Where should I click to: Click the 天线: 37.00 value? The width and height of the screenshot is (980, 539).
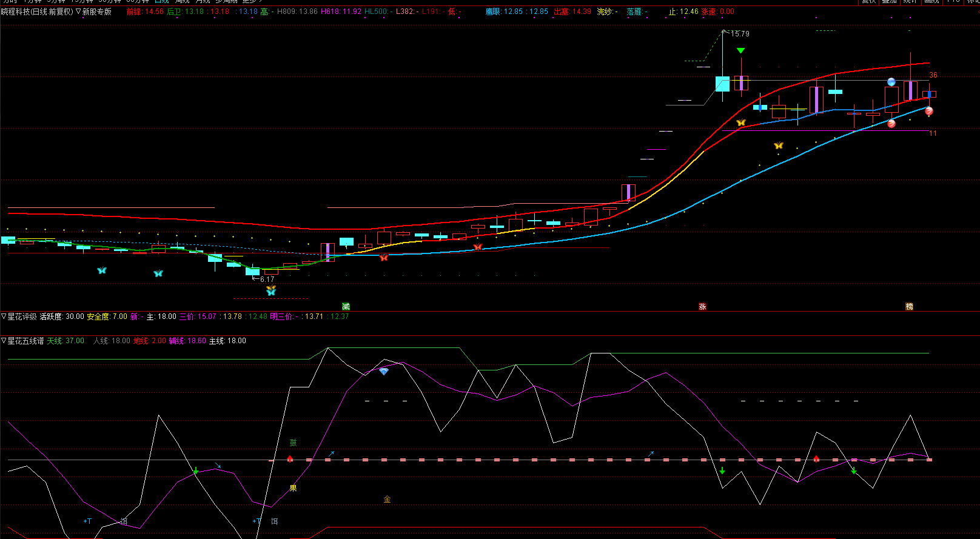65,341
